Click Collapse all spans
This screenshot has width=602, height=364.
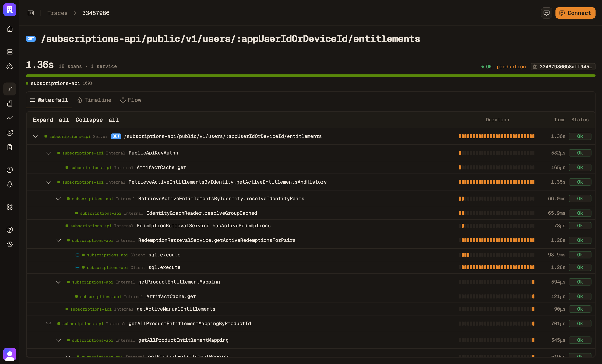97,120
